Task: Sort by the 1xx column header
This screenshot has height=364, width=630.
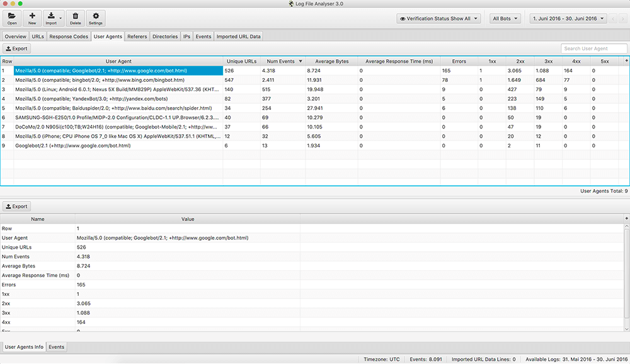Action: (492, 62)
